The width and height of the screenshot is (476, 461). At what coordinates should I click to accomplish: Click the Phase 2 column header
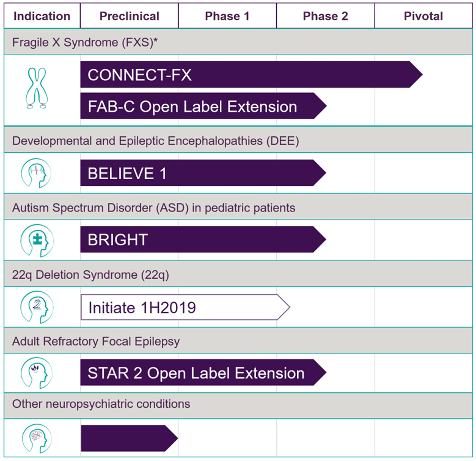(325, 16)
